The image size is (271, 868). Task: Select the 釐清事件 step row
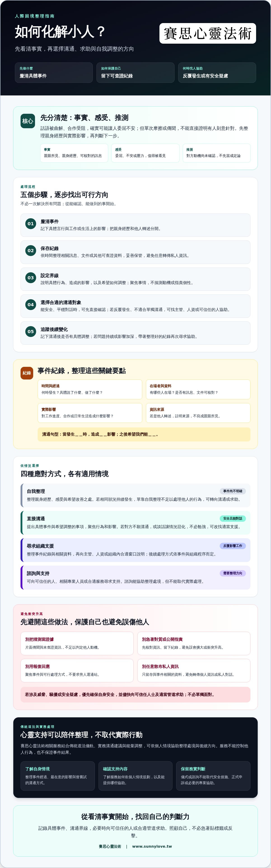tap(135, 225)
